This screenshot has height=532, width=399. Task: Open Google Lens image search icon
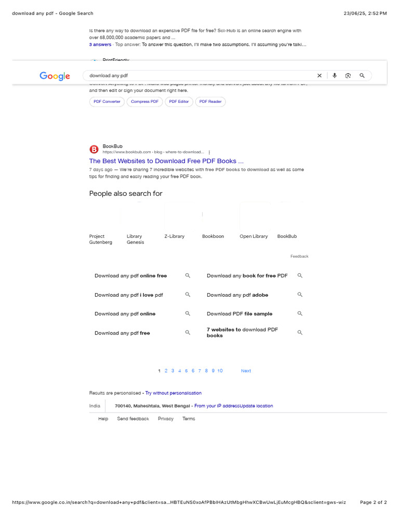point(348,76)
